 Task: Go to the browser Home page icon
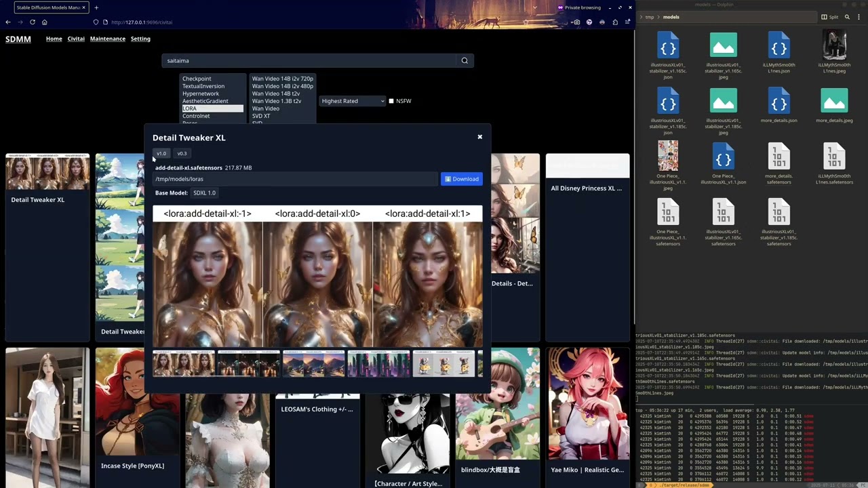[45, 22]
